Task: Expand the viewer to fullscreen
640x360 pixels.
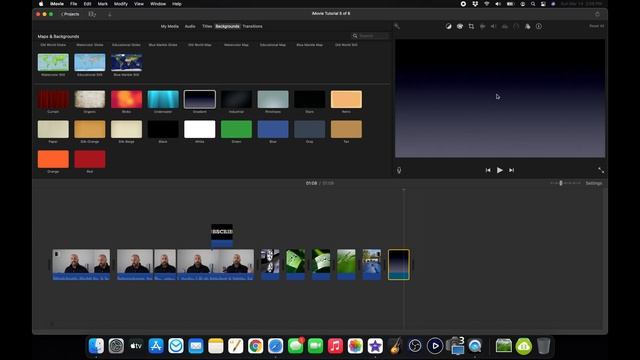Action: pos(601,170)
